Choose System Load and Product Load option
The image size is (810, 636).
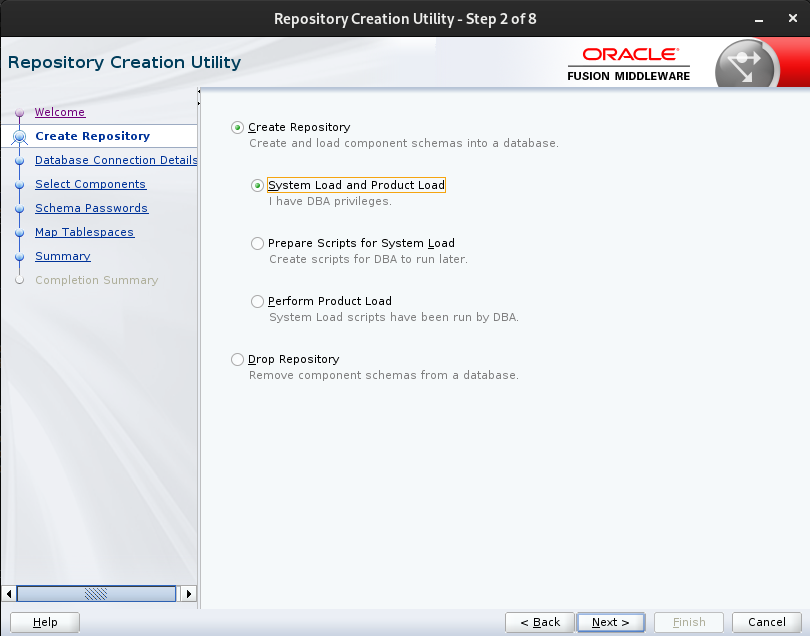click(257, 185)
